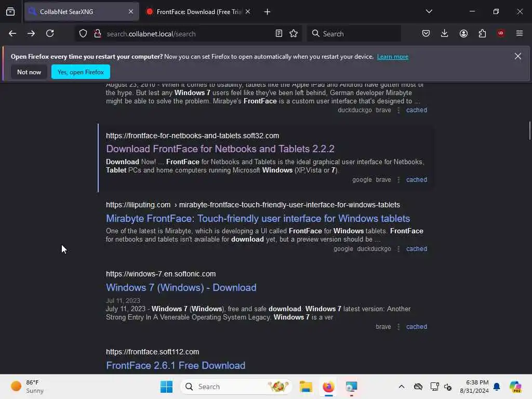The image size is (532, 399).
Task: Close the CollabNet SearXNG tab
Action: click(x=131, y=11)
